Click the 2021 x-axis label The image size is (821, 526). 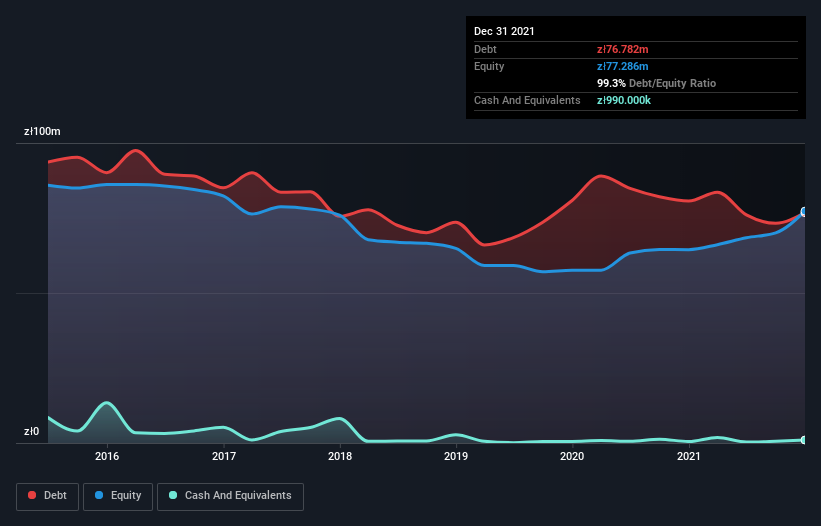tap(689, 456)
